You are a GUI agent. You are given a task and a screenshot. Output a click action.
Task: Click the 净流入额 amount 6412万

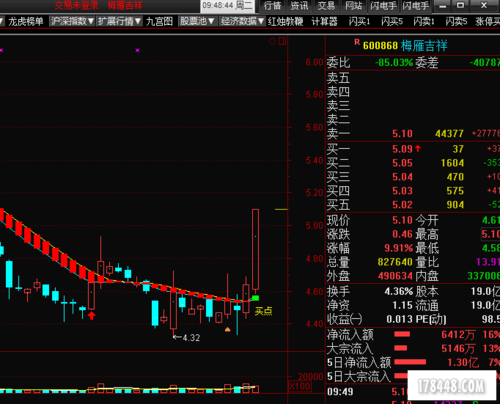458,334
